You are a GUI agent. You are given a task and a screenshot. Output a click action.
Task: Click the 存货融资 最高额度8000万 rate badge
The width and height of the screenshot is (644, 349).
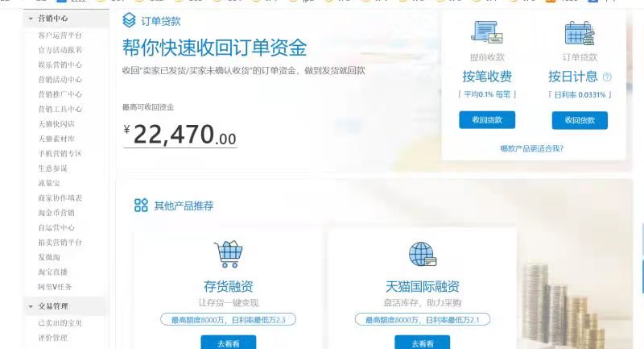pos(228,319)
